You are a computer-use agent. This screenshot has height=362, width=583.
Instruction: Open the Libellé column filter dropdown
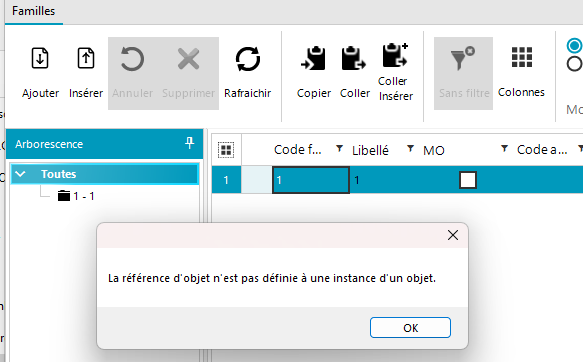click(x=410, y=149)
